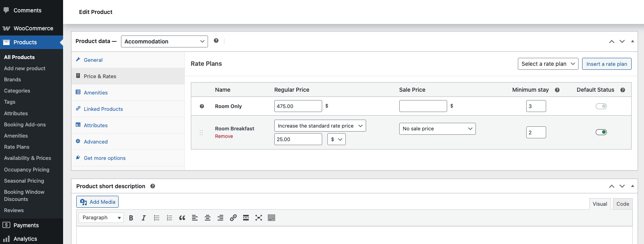The width and height of the screenshot is (644, 244).
Task: Toggle the editor toolbar with keyboard icon
Action: pyautogui.click(x=271, y=218)
